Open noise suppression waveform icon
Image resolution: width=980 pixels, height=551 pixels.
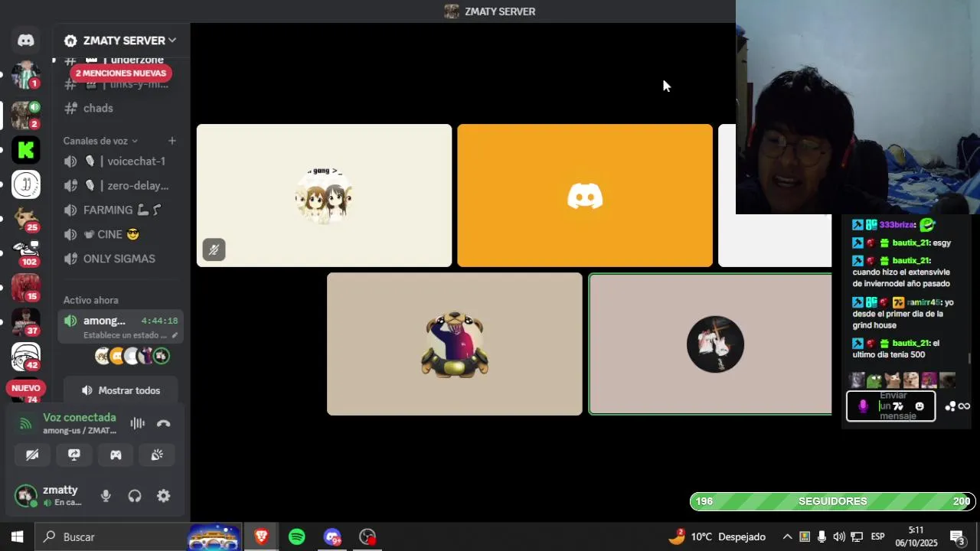click(x=137, y=423)
